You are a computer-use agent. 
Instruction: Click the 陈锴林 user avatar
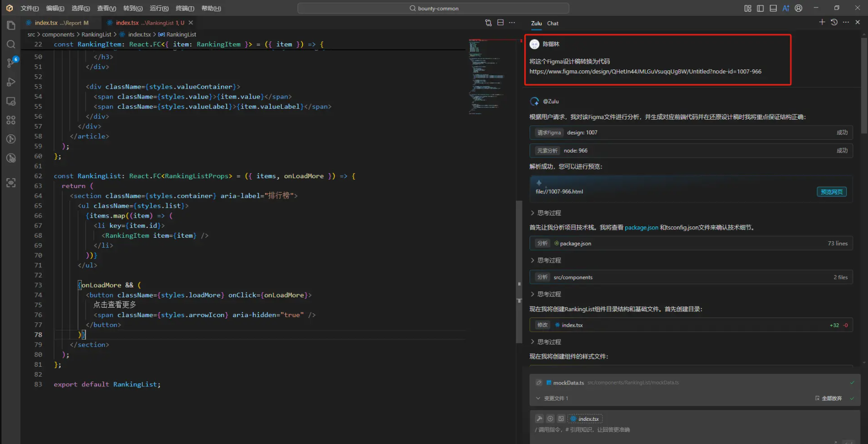point(534,44)
